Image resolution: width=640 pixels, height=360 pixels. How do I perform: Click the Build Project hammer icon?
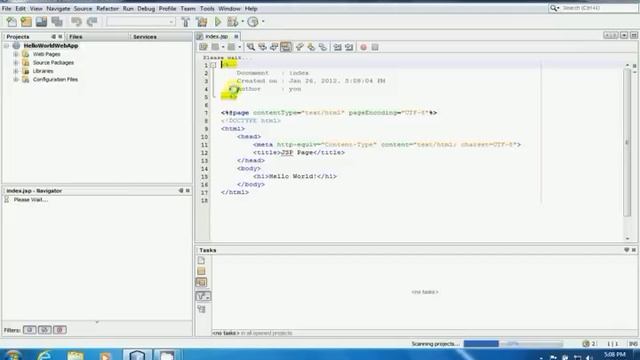[186, 22]
